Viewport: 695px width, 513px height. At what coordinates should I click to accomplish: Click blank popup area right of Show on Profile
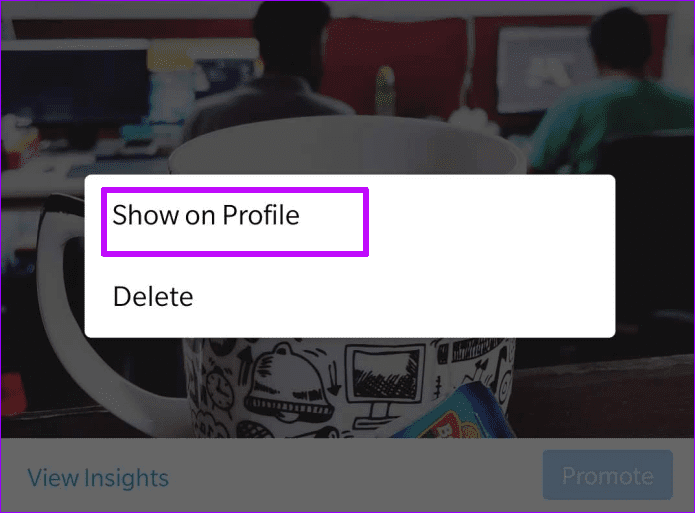(488, 215)
